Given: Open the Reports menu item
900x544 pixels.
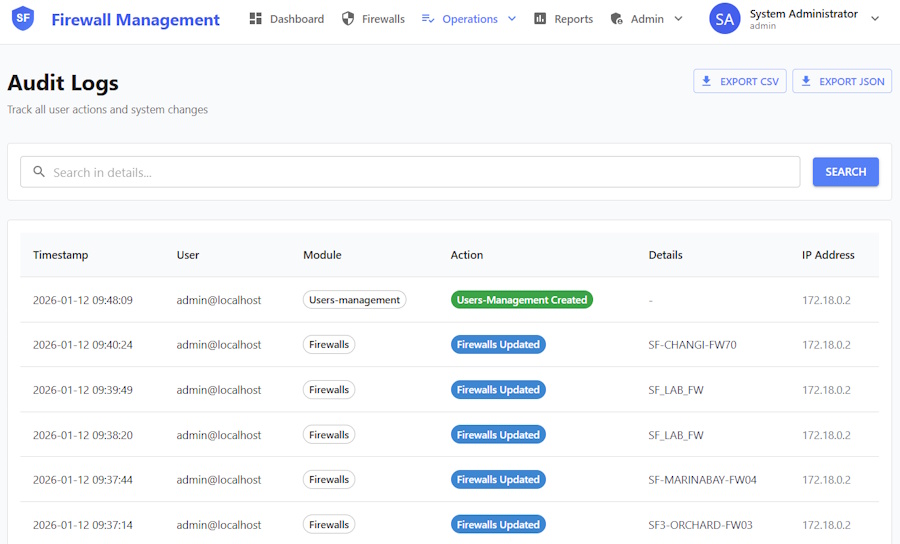Looking at the screenshot, I should [573, 19].
